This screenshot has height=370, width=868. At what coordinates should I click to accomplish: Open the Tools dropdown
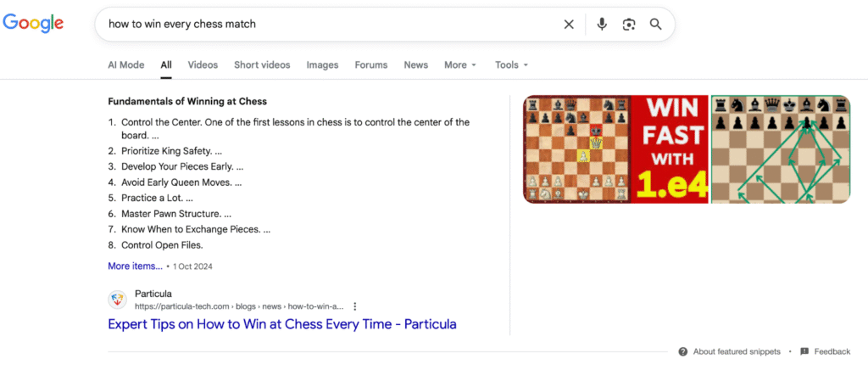click(x=511, y=65)
